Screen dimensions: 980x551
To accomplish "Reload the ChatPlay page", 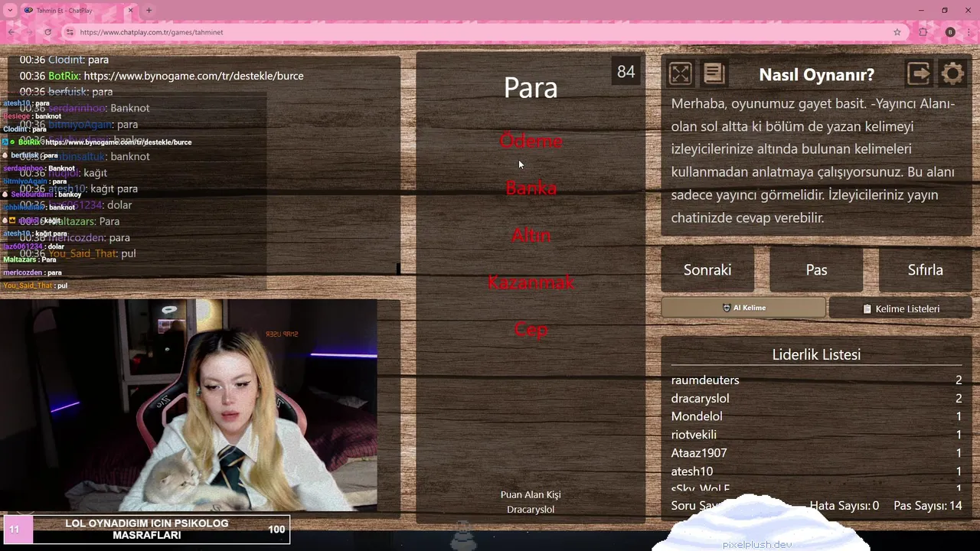I will pos(47,32).
